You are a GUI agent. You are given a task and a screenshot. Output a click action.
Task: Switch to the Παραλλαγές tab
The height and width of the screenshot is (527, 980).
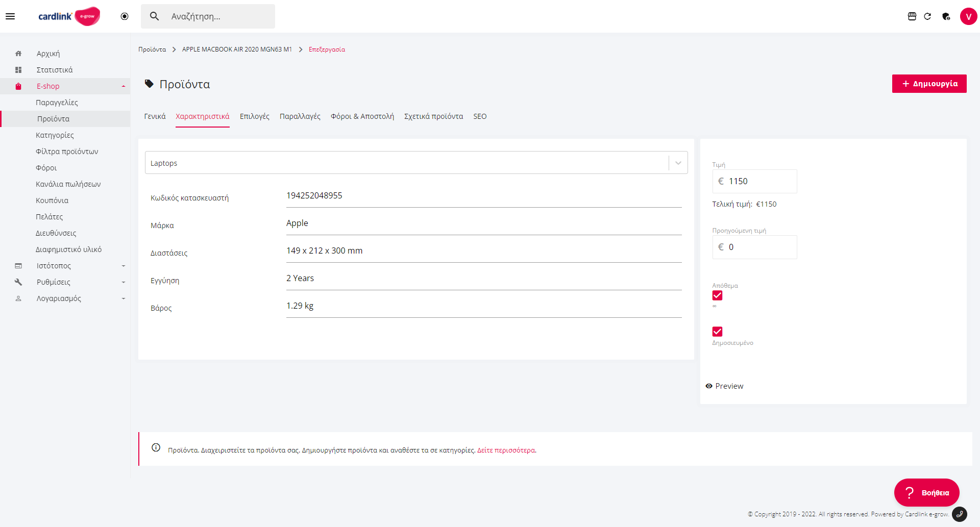point(300,116)
